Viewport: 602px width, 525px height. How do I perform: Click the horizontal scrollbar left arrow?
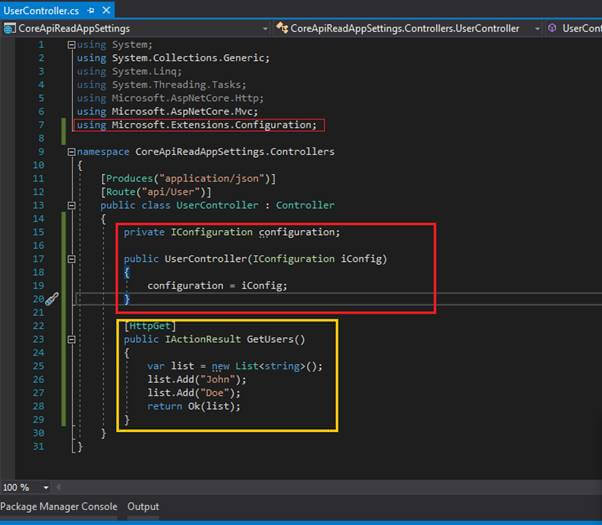(59, 487)
